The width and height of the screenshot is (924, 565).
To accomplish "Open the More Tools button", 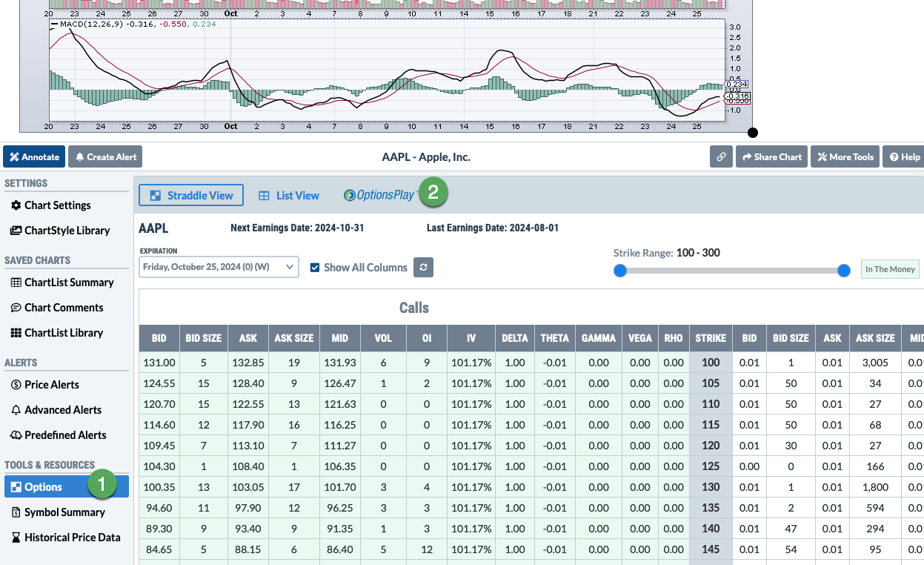I will [845, 156].
